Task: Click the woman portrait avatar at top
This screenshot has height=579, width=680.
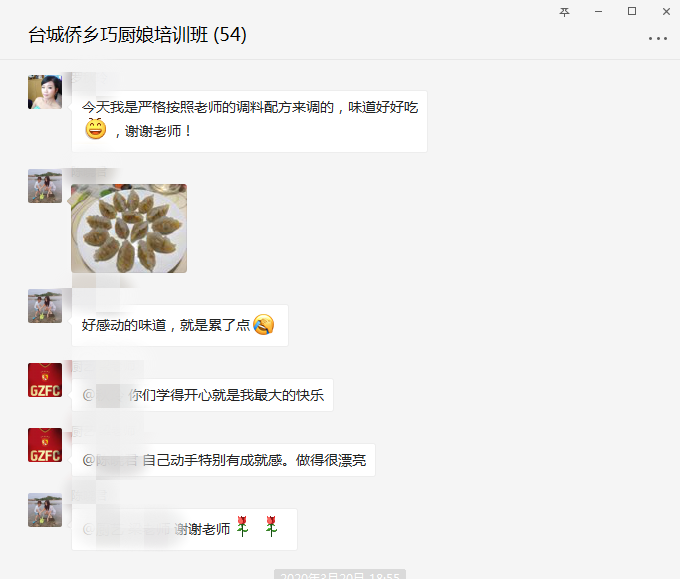Action: point(45,92)
